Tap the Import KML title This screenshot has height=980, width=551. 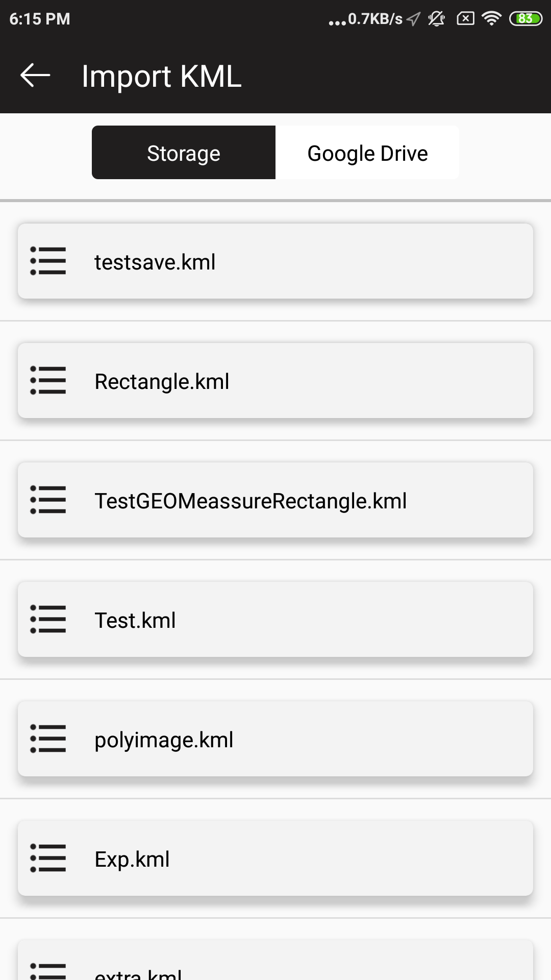pos(161,76)
